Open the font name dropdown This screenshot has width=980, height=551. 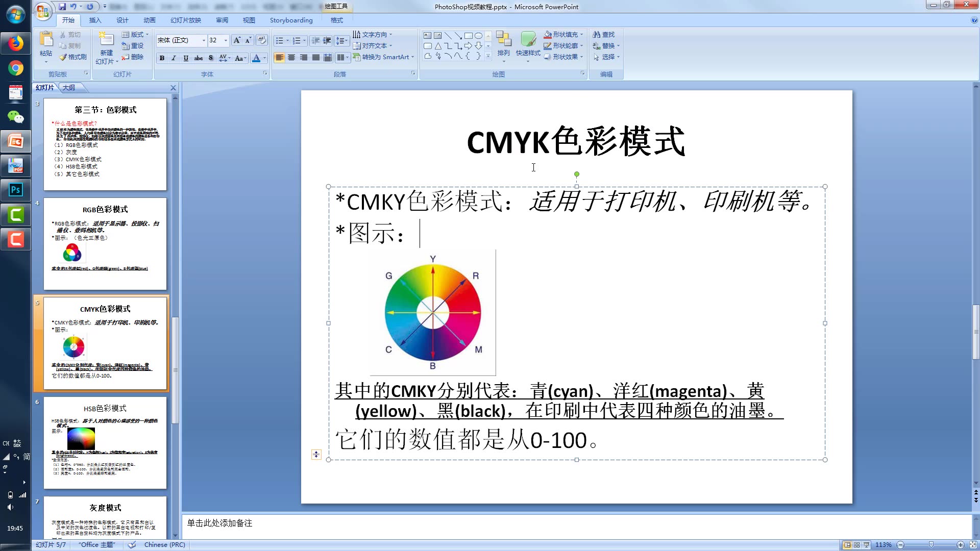[x=204, y=40]
